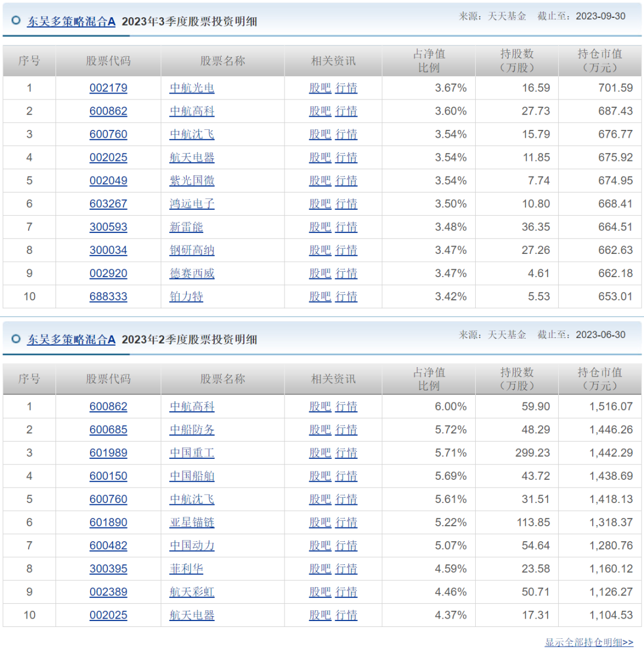This screenshot has height=655, width=644.
Task: Open stock name 中国动力
Action: click(x=192, y=545)
